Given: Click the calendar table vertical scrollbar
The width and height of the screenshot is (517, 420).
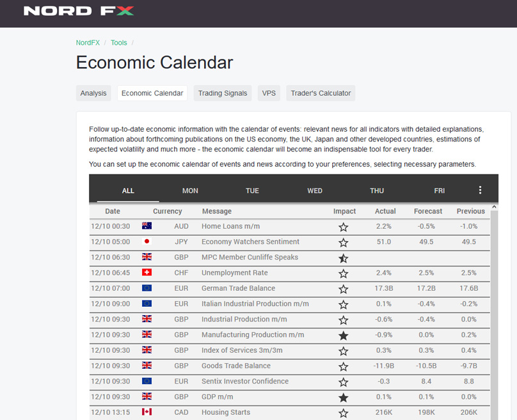Looking at the screenshot, I should [x=493, y=307].
